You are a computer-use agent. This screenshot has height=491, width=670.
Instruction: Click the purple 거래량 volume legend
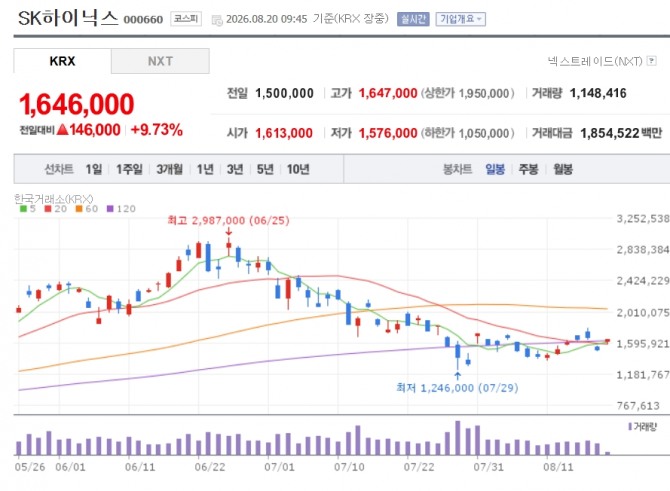click(x=642, y=426)
